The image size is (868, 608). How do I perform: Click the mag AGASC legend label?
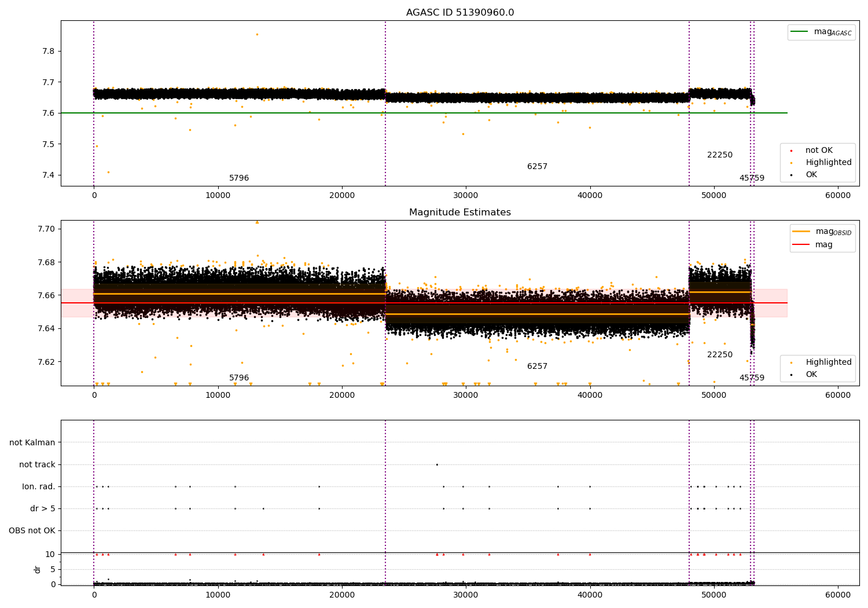(x=833, y=32)
